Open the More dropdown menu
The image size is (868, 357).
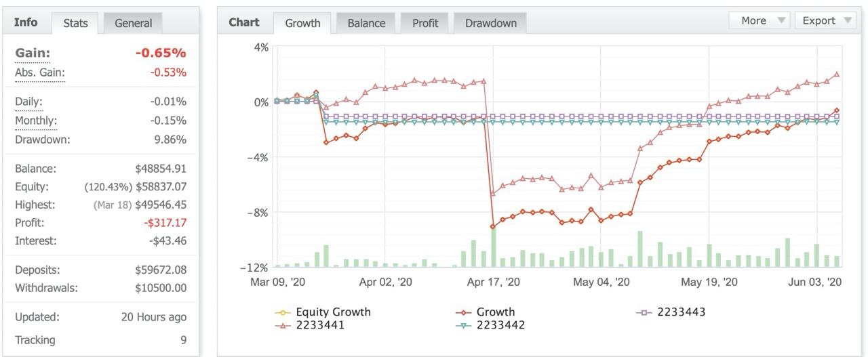[x=759, y=20]
